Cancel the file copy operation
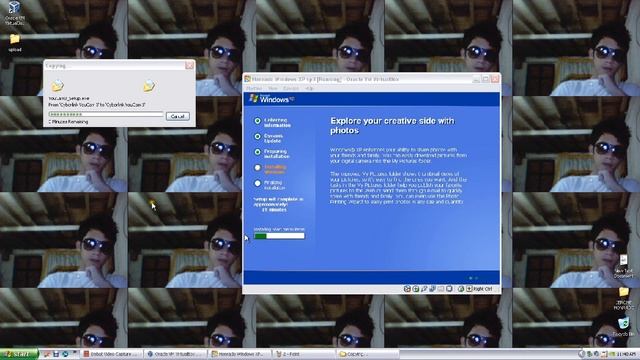 (178, 116)
